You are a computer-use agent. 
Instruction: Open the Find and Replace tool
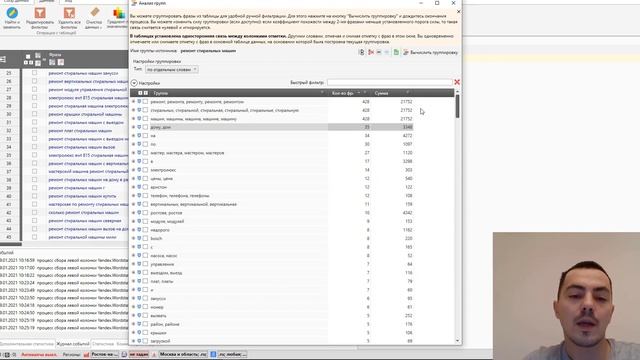click(12, 18)
